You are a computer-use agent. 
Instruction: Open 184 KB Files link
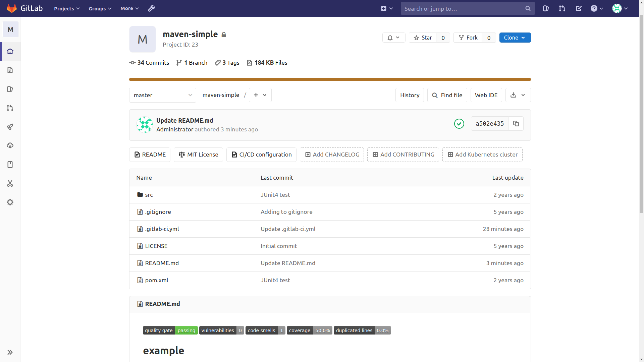(x=267, y=63)
